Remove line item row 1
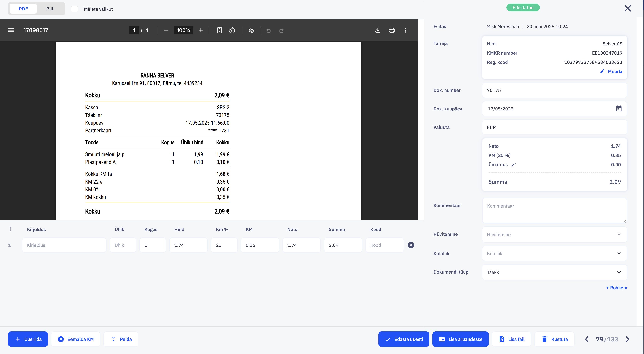644x354 pixels. coord(411,245)
